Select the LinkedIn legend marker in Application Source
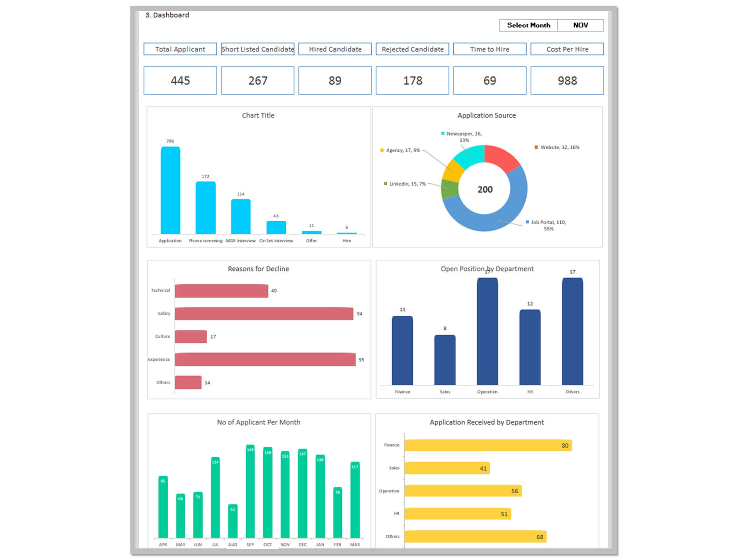This screenshot has width=747, height=560. pyautogui.click(x=386, y=184)
